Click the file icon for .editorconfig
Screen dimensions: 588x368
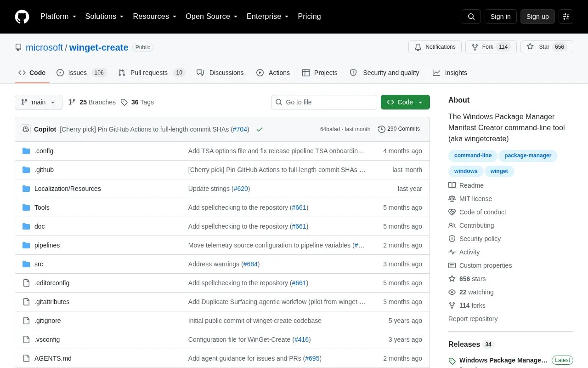(x=26, y=283)
